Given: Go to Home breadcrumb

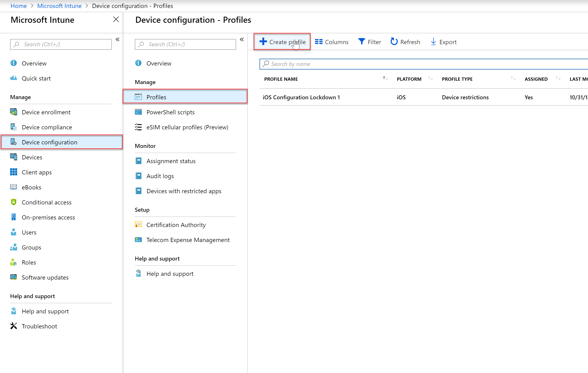Looking at the screenshot, I should coord(19,6).
